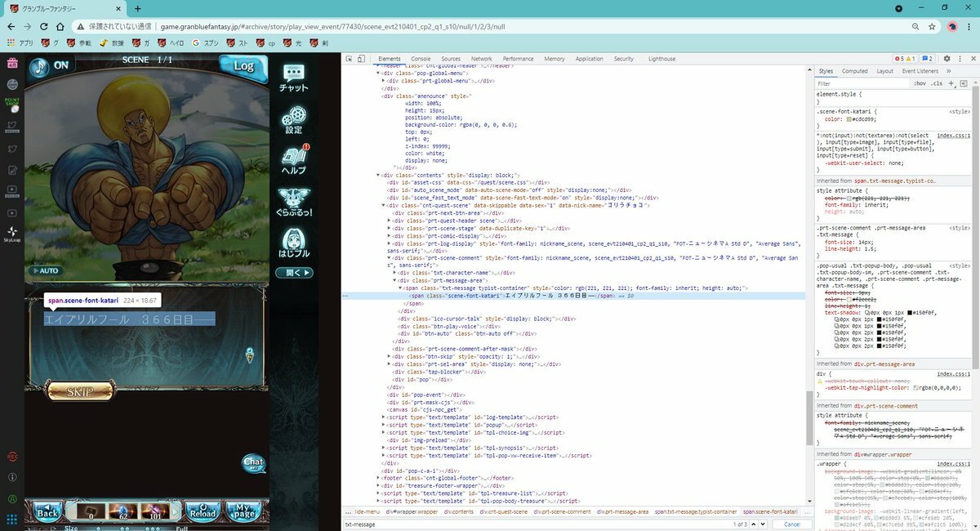The width and height of the screenshot is (980, 531).
Task: Open the チャット chat icon in the side menu
Action: tap(293, 78)
